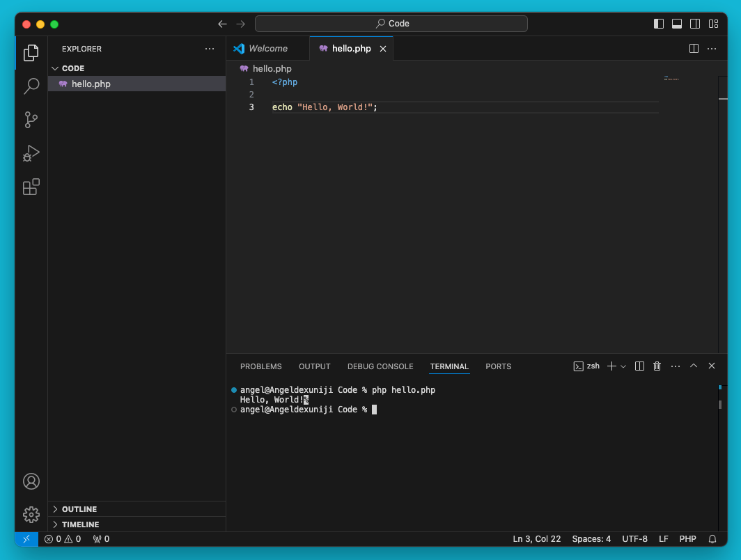The height and width of the screenshot is (560, 741).
Task: Toggle the secondary side bar layout button
Action: (695, 24)
